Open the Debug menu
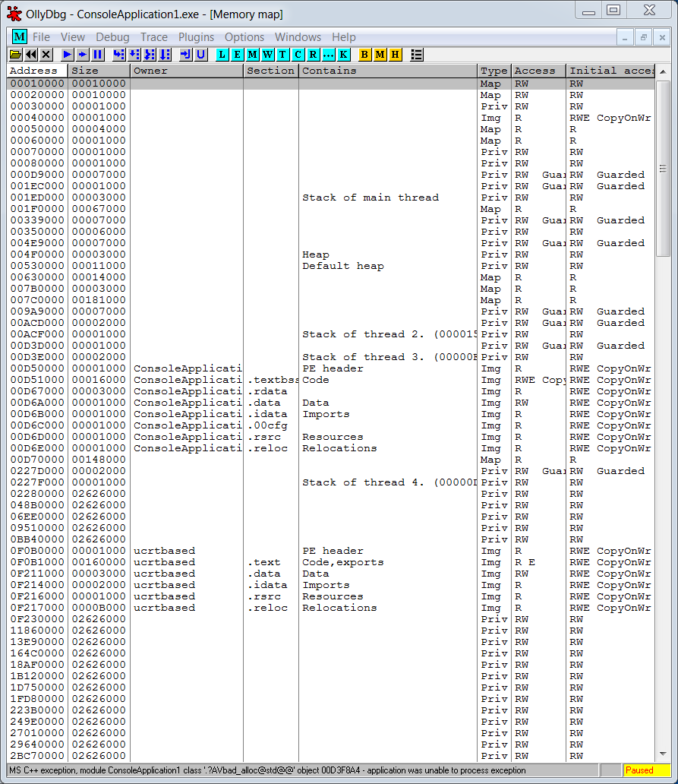The height and width of the screenshot is (784, 678). tap(111, 37)
